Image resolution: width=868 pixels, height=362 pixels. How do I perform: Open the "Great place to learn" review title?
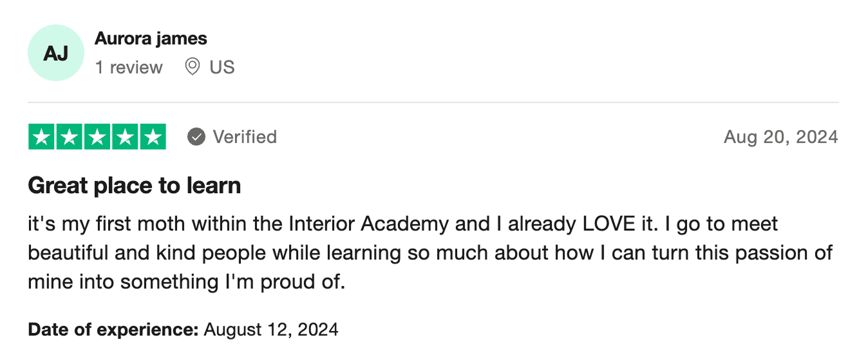(x=135, y=186)
